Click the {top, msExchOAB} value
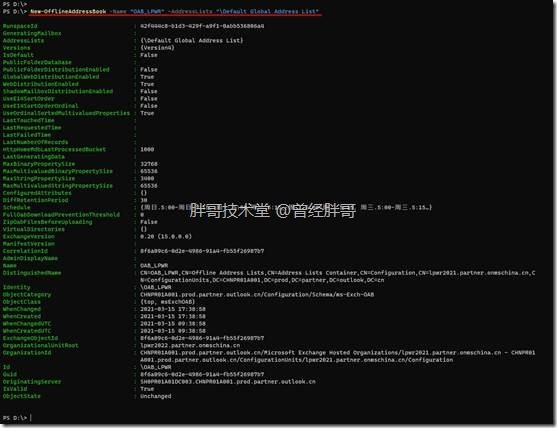Viewport: 557px width, 428px height. (x=168, y=302)
